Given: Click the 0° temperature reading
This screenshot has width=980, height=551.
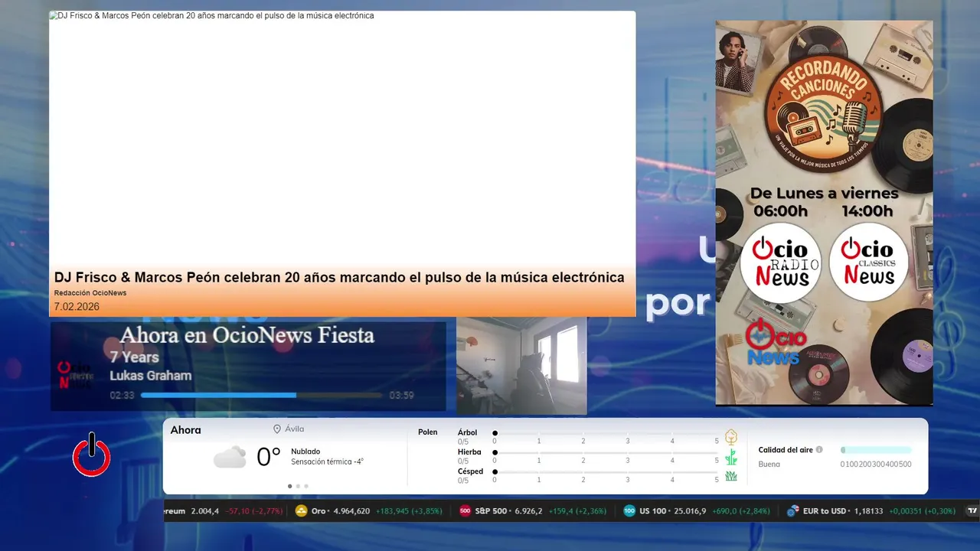Looking at the screenshot, I should (269, 457).
